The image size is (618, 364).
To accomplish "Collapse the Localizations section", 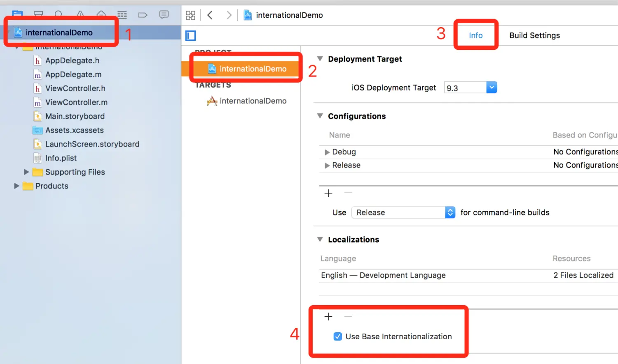I will pos(320,239).
